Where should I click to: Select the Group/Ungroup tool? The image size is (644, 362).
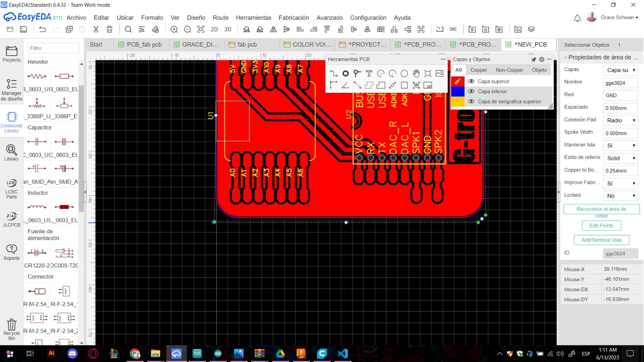click(416, 85)
